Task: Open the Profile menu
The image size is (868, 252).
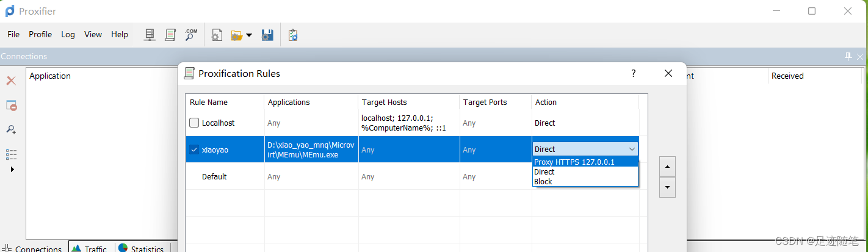Action: point(40,34)
